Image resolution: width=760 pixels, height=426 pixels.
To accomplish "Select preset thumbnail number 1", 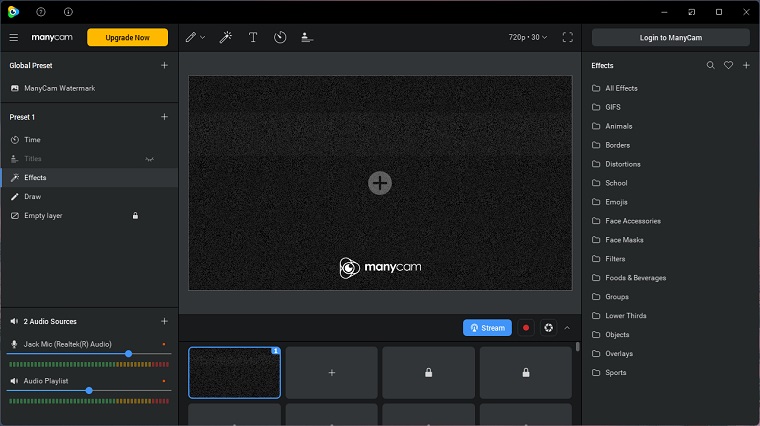I will (235, 373).
